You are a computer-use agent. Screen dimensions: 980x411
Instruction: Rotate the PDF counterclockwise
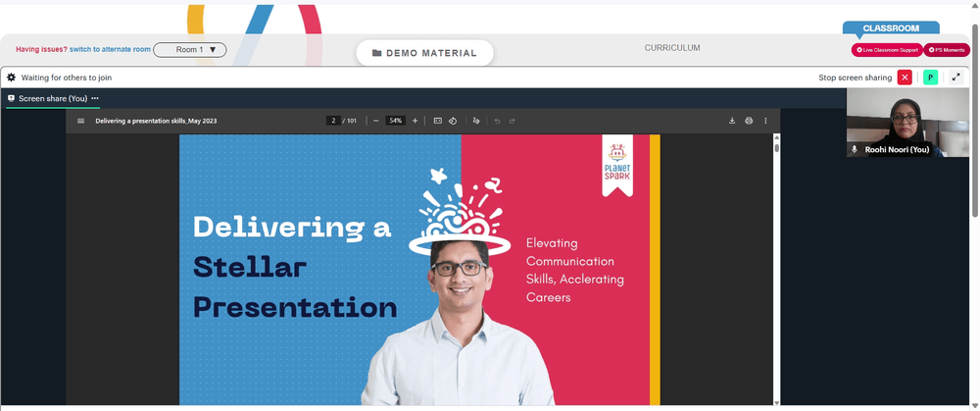click(454, 121)
